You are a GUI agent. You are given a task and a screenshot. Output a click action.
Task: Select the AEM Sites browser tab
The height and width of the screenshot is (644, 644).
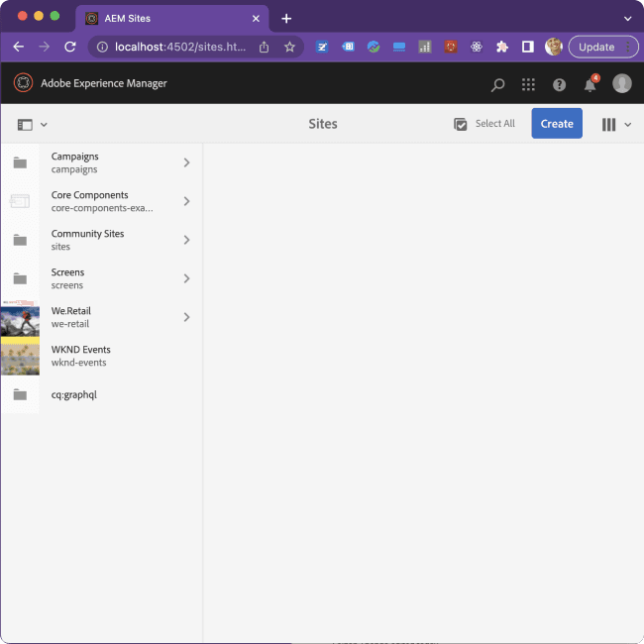171,19
